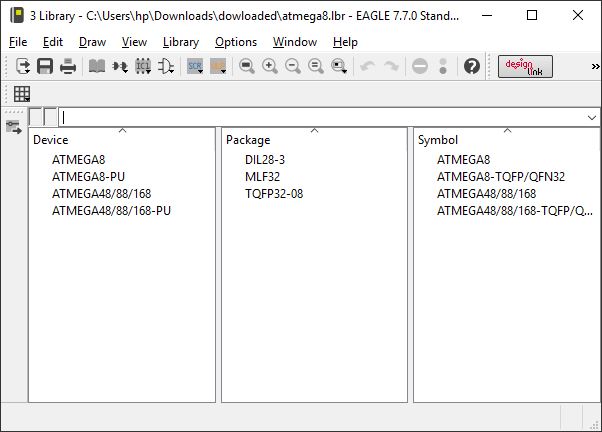
Task: Select ATMEGA48/88/168 in the Device list
Action: [x=102, y=194]
